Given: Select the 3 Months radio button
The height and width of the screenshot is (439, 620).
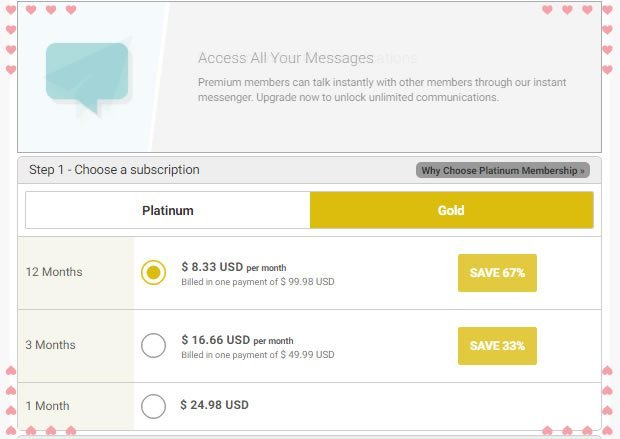Looking at the screenshot, I should (x=153, y=345).
